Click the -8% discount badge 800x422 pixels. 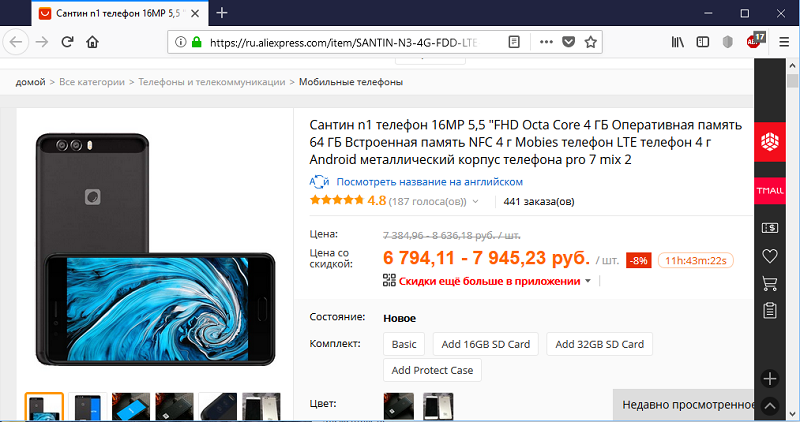tap(638, 260)
